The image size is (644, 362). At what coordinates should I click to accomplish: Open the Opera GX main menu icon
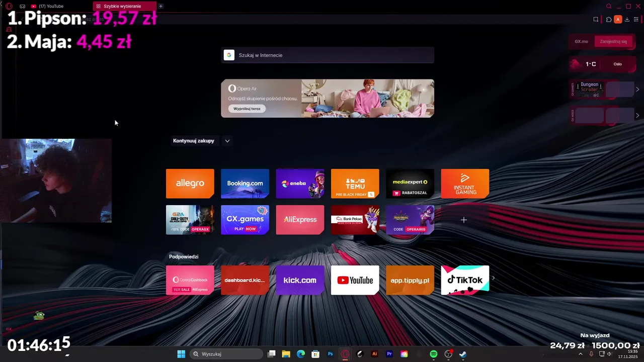(x=9, y=6)
